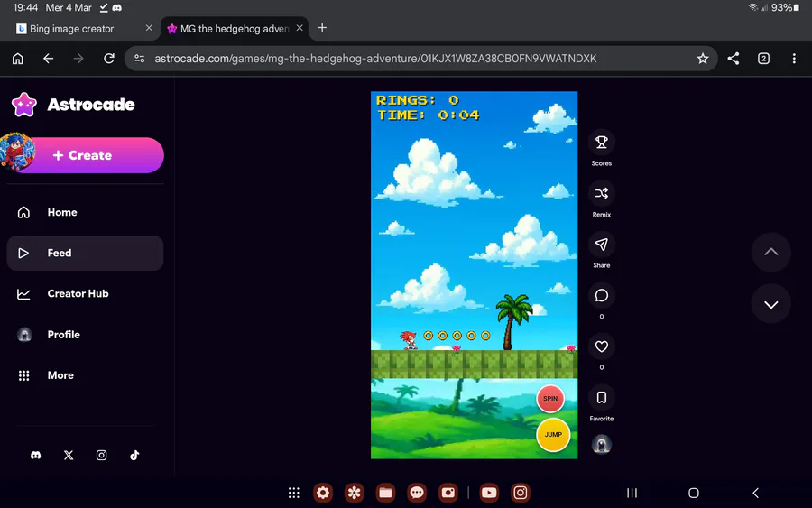Click the Create button

coord(90,155)
